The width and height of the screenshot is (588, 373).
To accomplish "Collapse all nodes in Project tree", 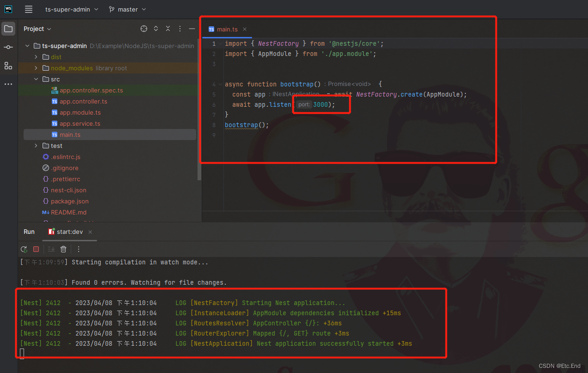I will click(x=167, y=28).
